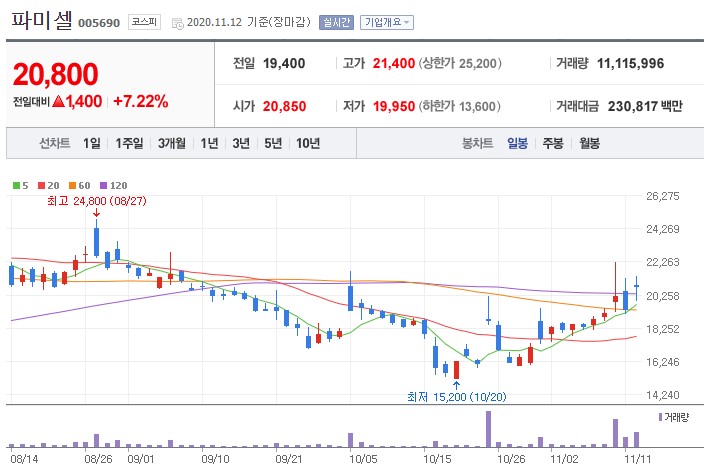The height and width of the screenshot is (471, 704).
Task: Click the 최저 15,200 (10/20) low marker
Action: click(457, 397)
